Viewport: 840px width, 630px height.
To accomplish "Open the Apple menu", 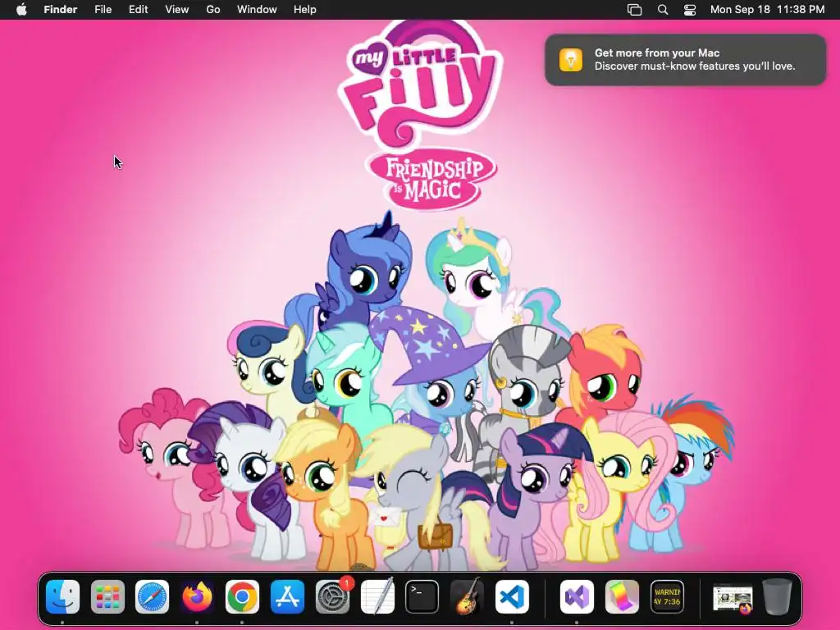I will (21, 10).
